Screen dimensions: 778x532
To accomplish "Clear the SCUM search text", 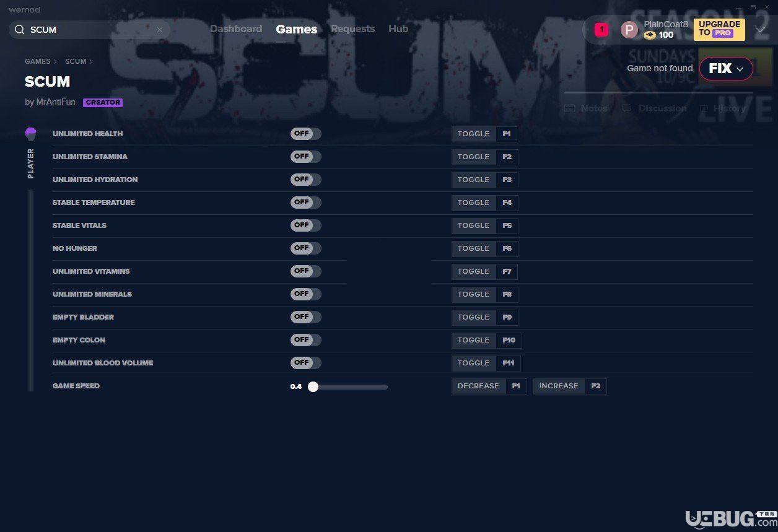I will click(160, 30).
